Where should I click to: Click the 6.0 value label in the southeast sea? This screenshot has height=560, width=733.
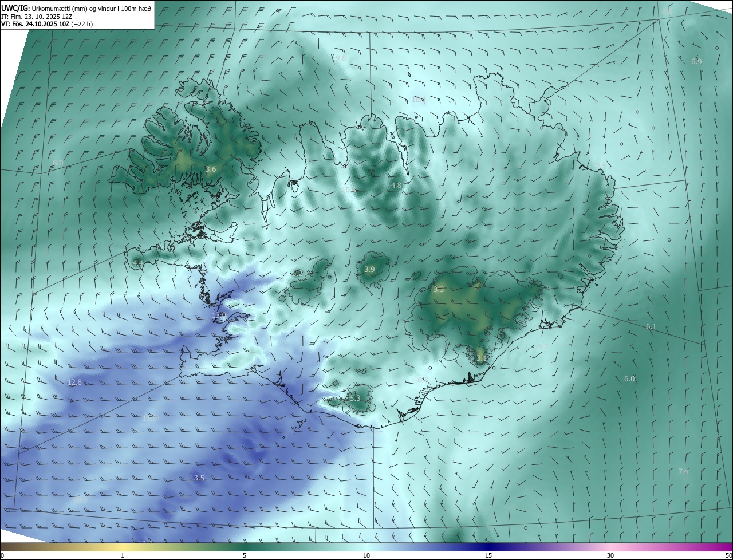click(x=629, y=379)
